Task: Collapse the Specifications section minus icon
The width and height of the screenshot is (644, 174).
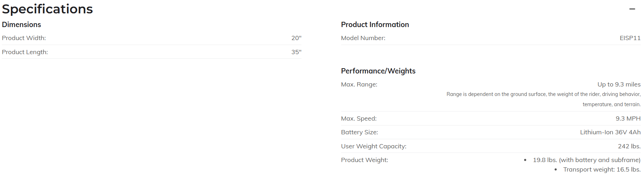Action: [x=632, y=9]
